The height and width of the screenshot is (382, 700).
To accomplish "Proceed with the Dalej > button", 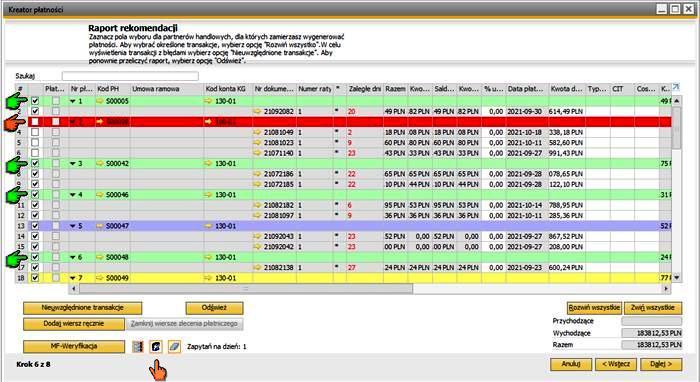I will (x=661, y=364).
